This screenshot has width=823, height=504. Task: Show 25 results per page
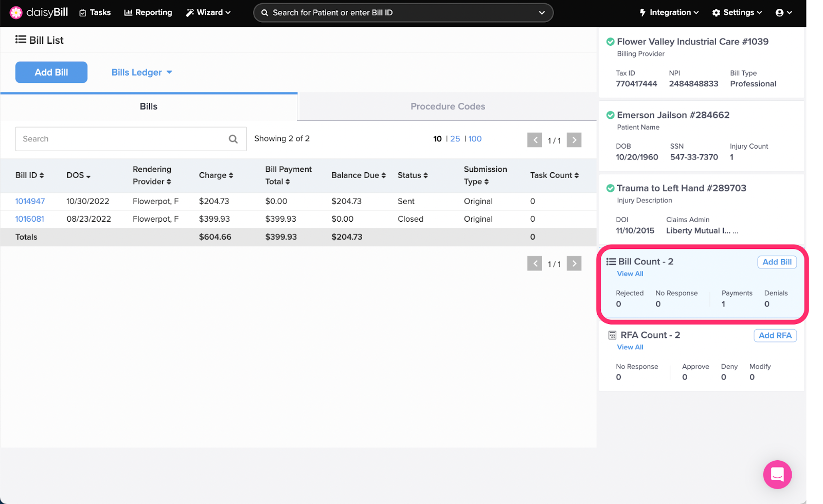455,139
